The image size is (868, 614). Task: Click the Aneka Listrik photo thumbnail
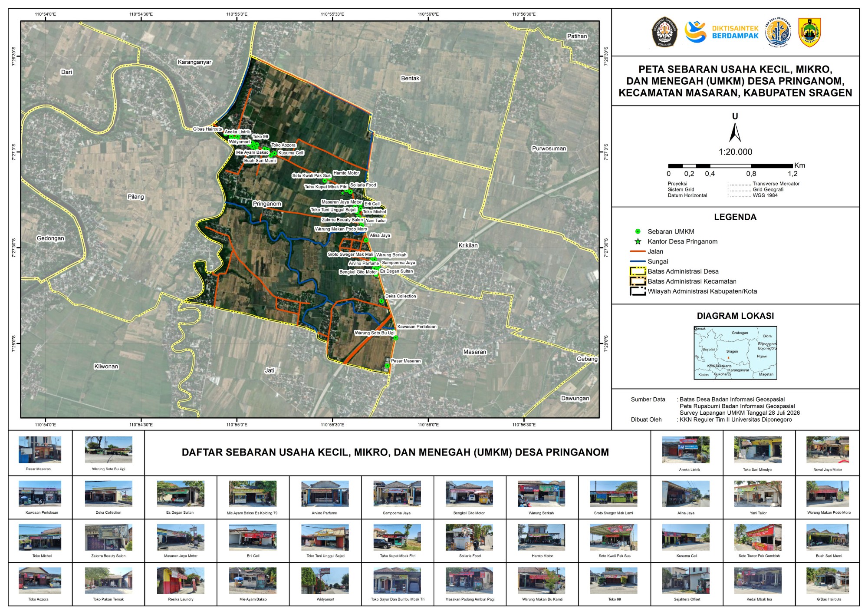pyautogui.click(x=686, y=450)
